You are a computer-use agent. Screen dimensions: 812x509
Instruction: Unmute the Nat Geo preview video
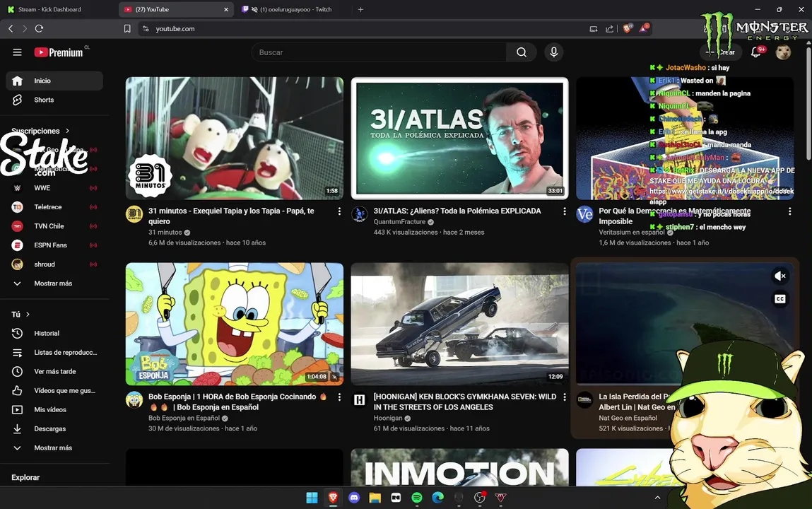(780, 276)
